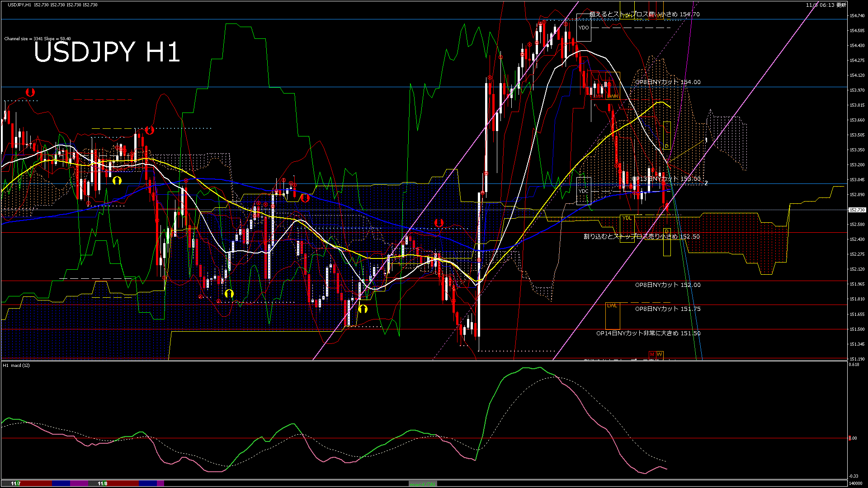Click the H1 macd (12) indicator label
The width and height of the screenshot is (868, 488).
click(x=16, y=365)
